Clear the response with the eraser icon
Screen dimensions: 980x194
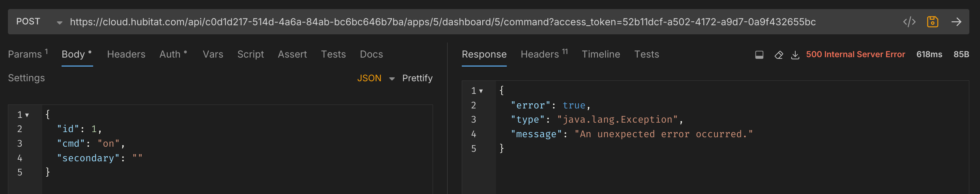tap(778, 55)
